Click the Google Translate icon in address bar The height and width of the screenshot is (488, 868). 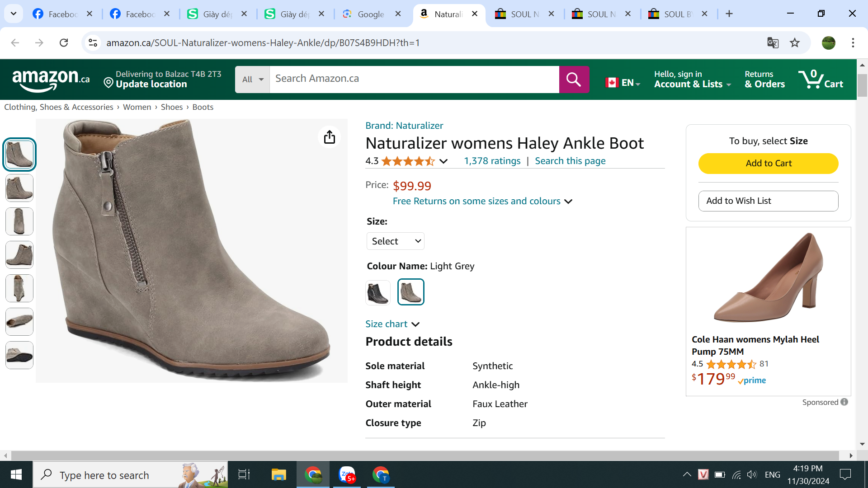[x=773, y=43]
